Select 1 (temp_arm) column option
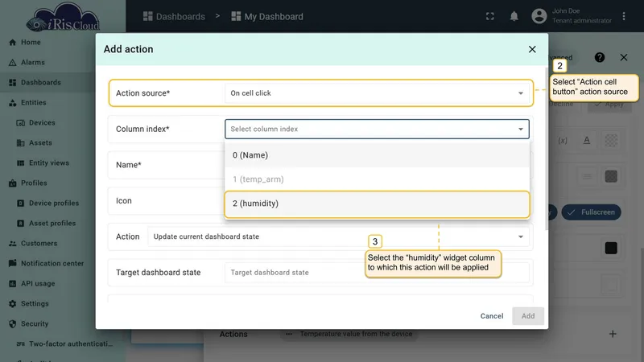644x362 pixels. pyautogui.click(x=377, y=179)
